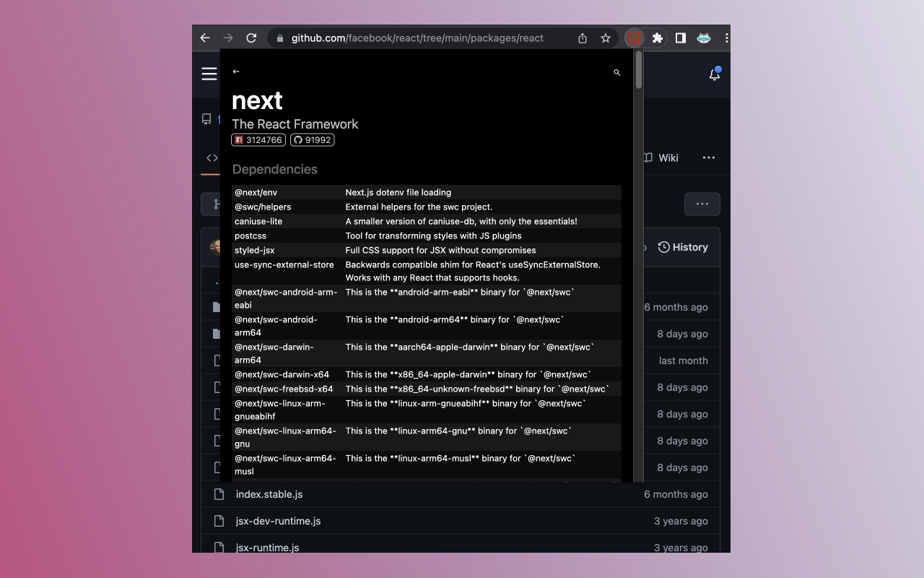This screenshot has width=924, height=578.
Task: Open jsx-dev-runtime.js file
Action: point(279,521)
